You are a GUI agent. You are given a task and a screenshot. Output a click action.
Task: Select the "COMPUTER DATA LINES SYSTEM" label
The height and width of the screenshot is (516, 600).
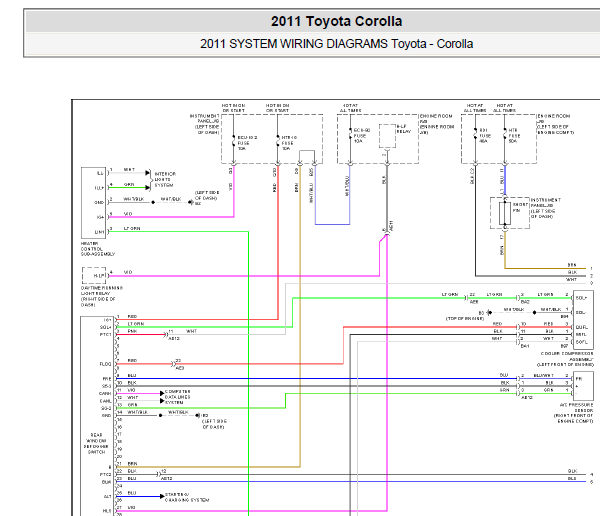(x=178, y=397)
